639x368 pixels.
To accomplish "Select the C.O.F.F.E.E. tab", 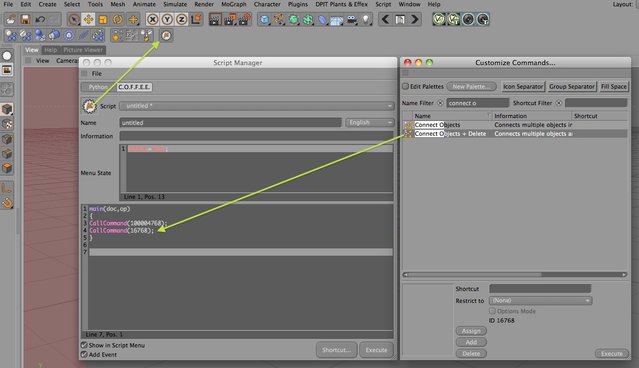I will pos(134,87).
